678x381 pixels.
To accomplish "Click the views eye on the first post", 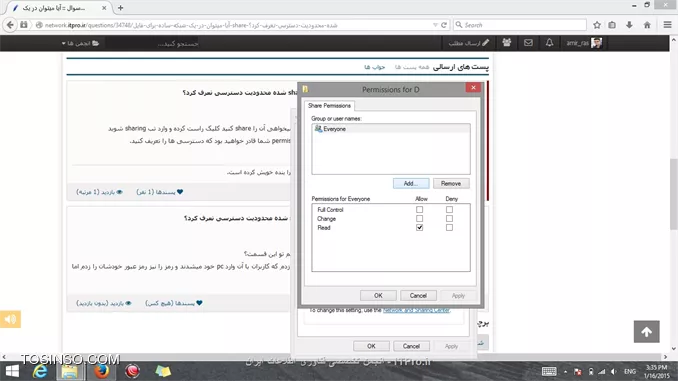I will click(x=119, y=192).
